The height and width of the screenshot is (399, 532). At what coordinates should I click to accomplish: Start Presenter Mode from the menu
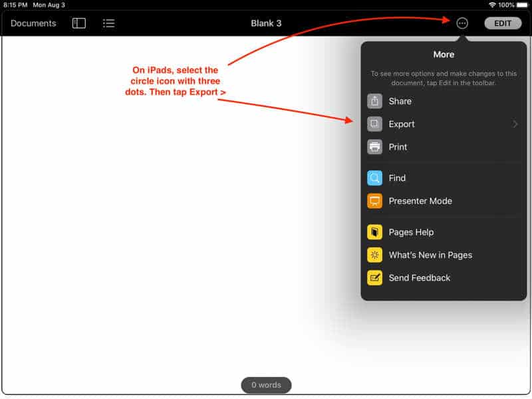coord(444,201)
